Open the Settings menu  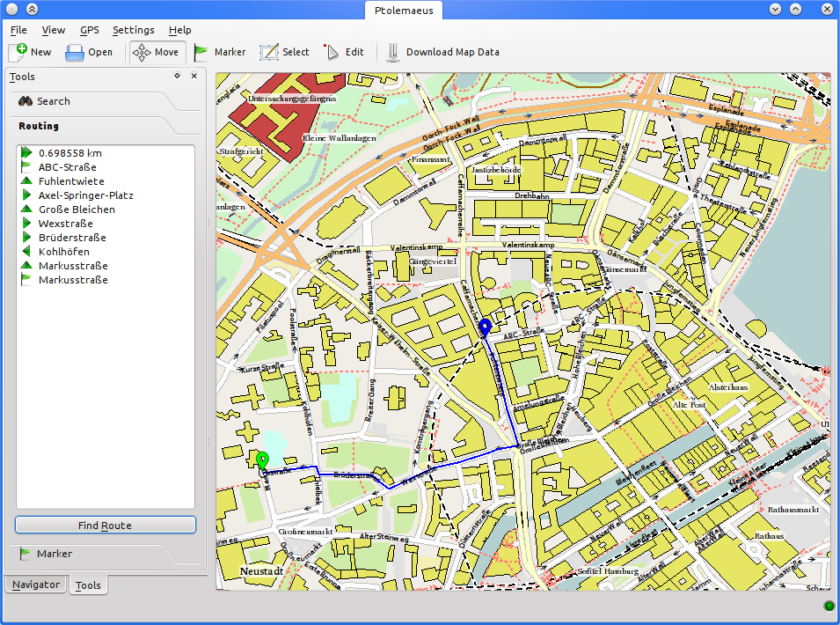[x=133, y=30]
